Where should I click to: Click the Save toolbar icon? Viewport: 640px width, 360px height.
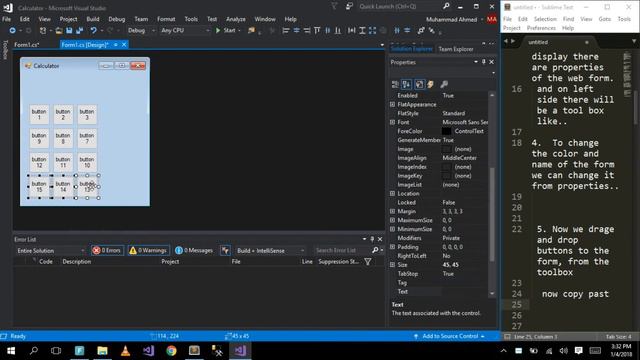(x=69, y=31)
